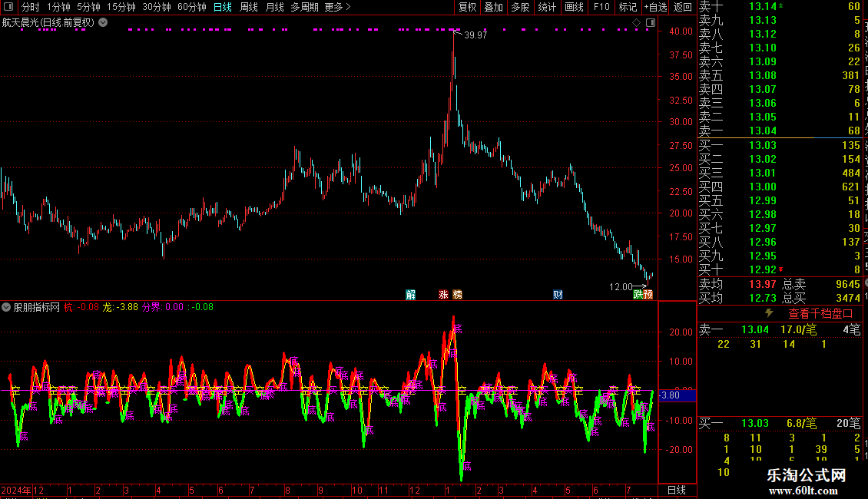Select the 5分钟 period tab
This screenshot has height=499, width=868.
click(x=88, y=7)
